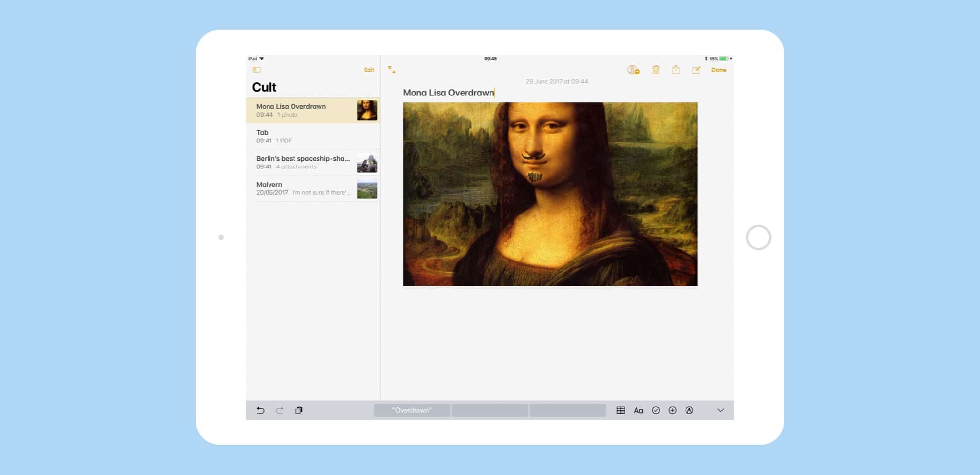Tap the 09:45 clock in status bar
Screen dimensions: 980x475
490,58
